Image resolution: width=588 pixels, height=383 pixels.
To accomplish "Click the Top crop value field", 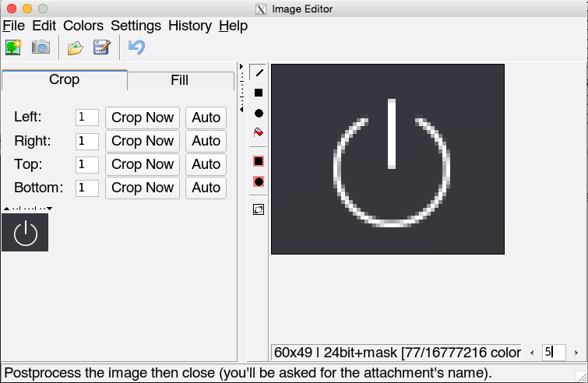I will pyautogui.click(x=86, y=164).
